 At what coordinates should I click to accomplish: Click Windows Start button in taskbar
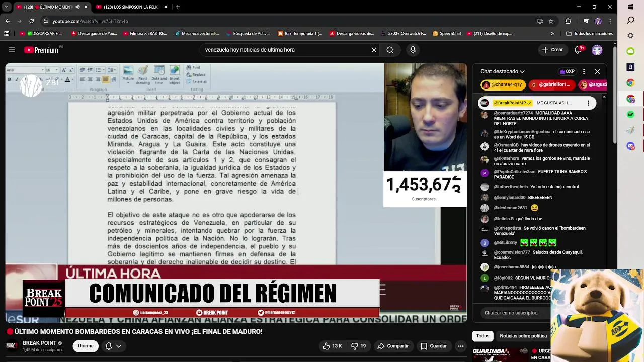(630, 7)
